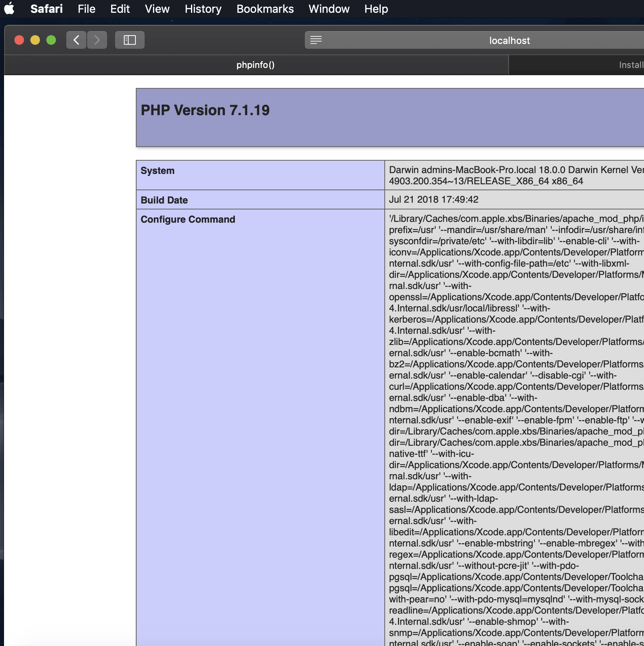
Task: Open the View menu
Action: pos(157,8)
